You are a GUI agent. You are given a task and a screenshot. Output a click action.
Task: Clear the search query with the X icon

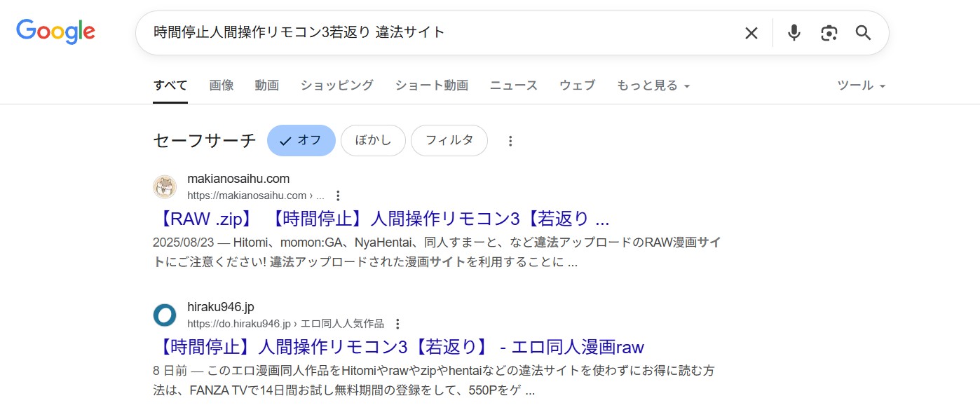pos(751,32)
